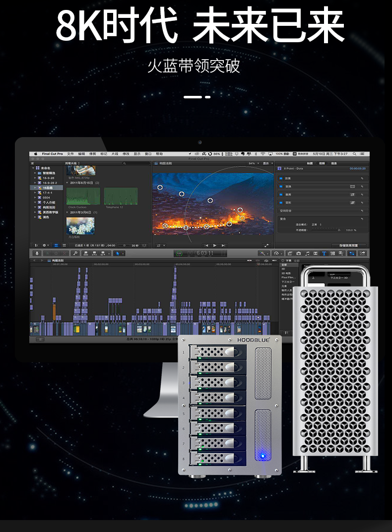
Task: Open the keyword editor key icon
Action: 75,253
